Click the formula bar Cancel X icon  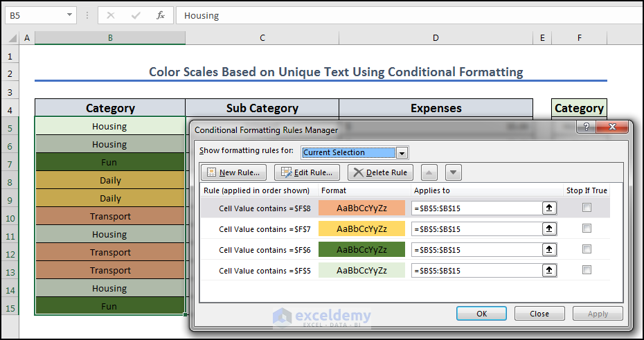pyautogui.click(x=111, y=15)
